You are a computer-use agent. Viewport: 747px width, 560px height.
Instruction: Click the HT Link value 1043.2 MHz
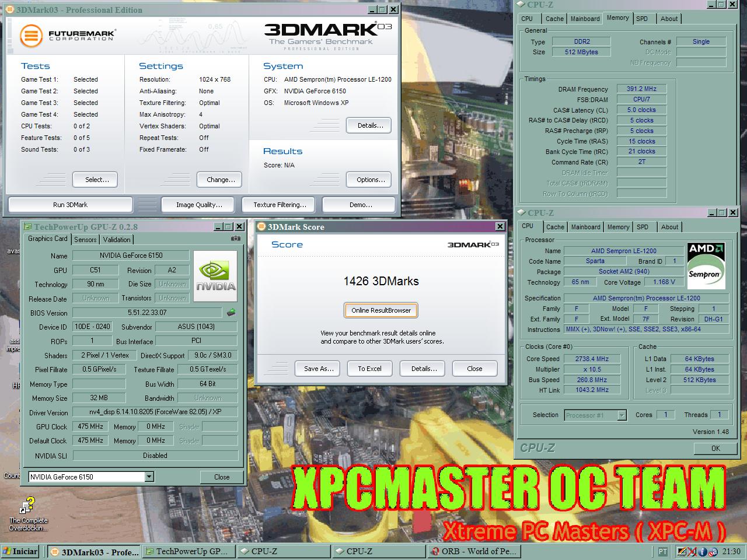click(x=592, y=390)
